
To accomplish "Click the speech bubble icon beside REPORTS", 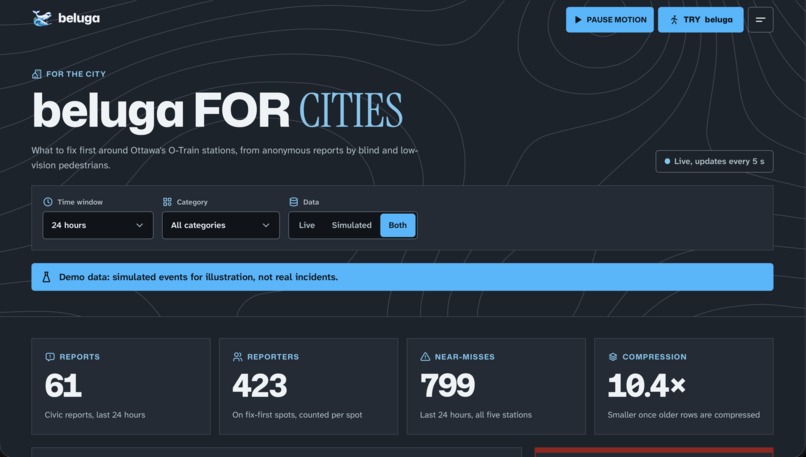I will [50, 357].
